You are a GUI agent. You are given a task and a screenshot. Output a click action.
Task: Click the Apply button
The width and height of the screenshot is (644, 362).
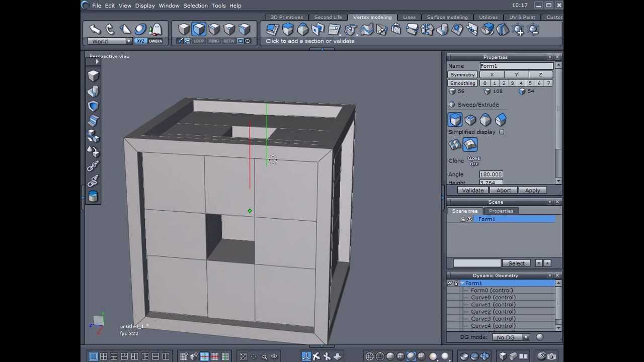(533, 191)
